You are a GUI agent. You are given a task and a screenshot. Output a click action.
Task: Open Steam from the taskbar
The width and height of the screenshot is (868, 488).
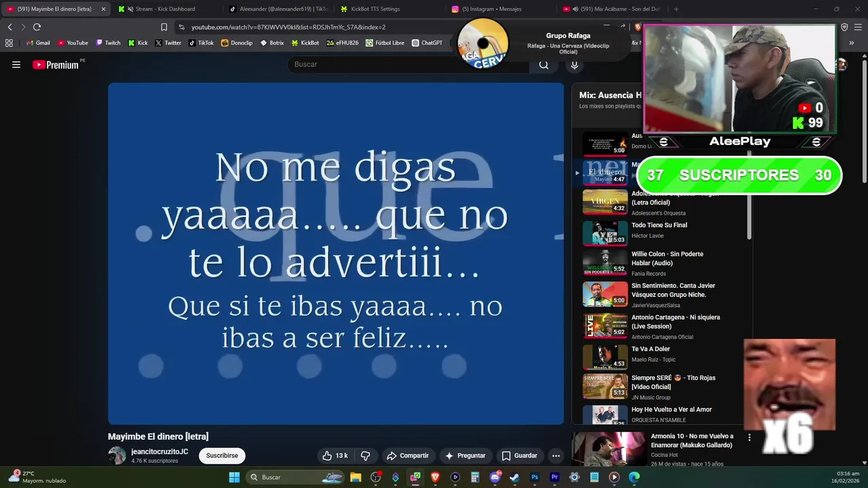[515, 477]
